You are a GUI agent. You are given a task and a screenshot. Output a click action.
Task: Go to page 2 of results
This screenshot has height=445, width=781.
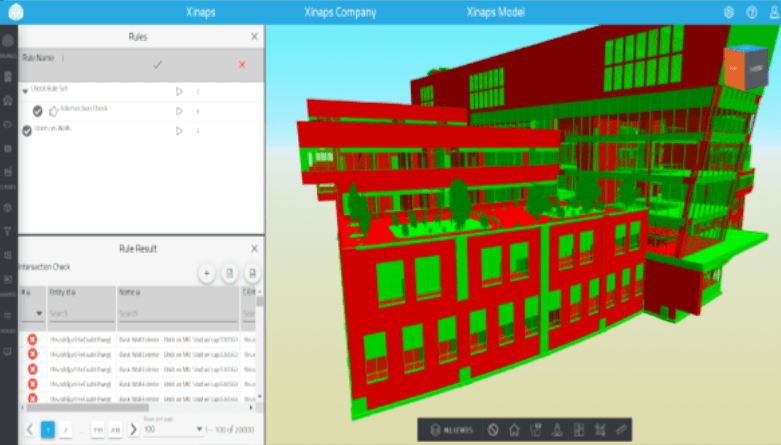66,429
